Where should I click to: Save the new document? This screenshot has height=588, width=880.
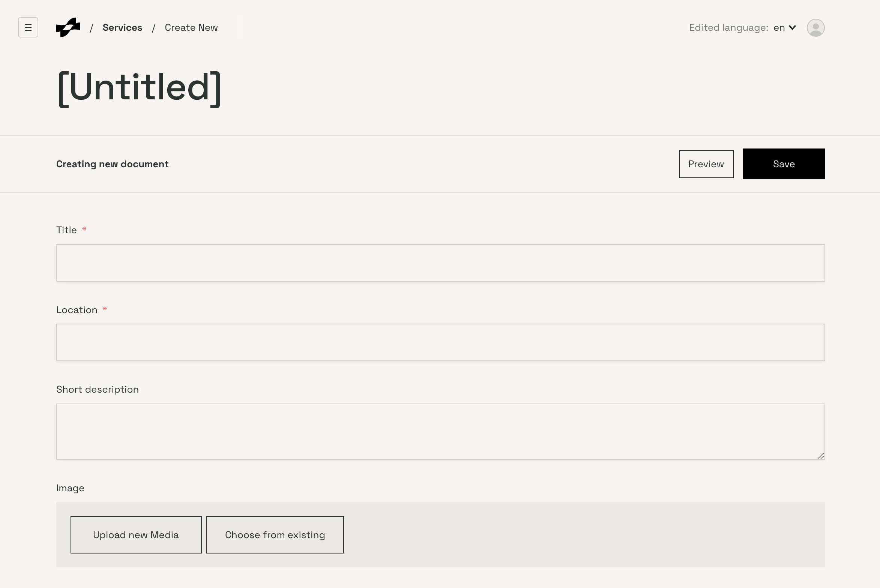[x=784, y=164]
